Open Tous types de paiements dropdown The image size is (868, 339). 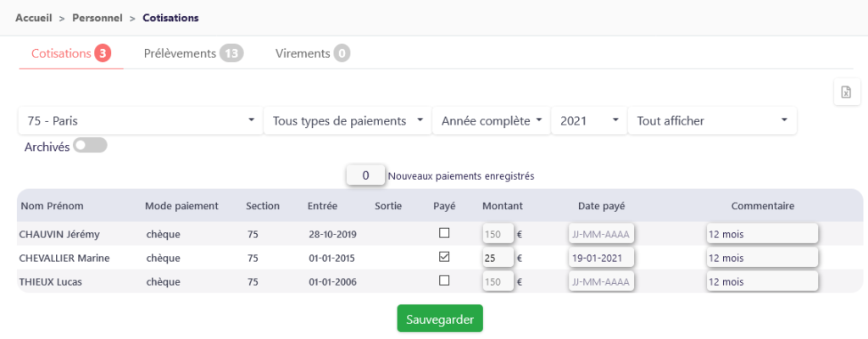point(348,120)
